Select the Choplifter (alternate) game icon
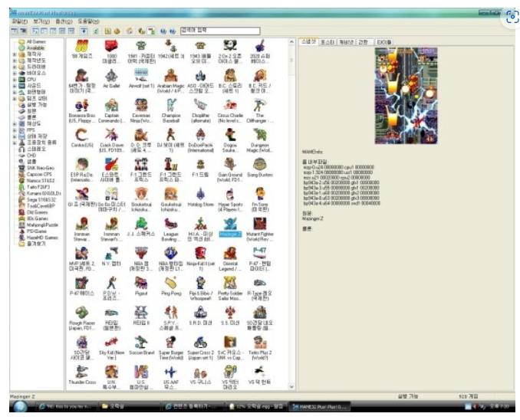 201,110
